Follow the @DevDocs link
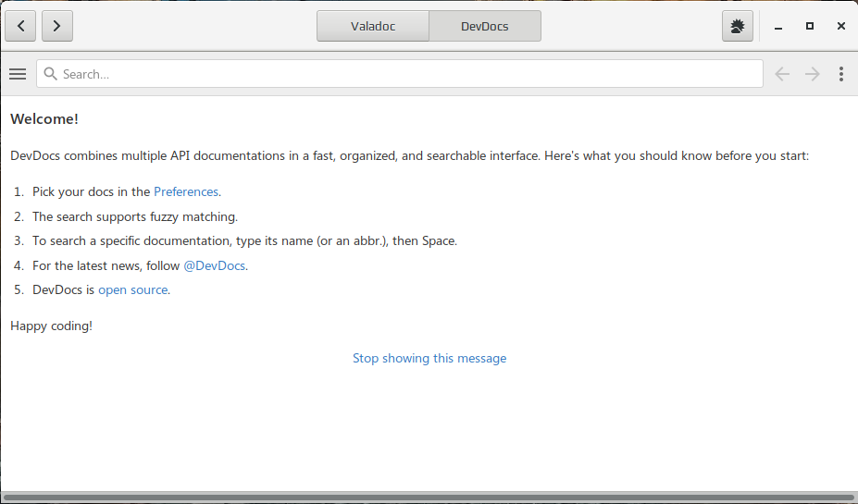Viewport: 858px width, 504px height. [214, 265]
